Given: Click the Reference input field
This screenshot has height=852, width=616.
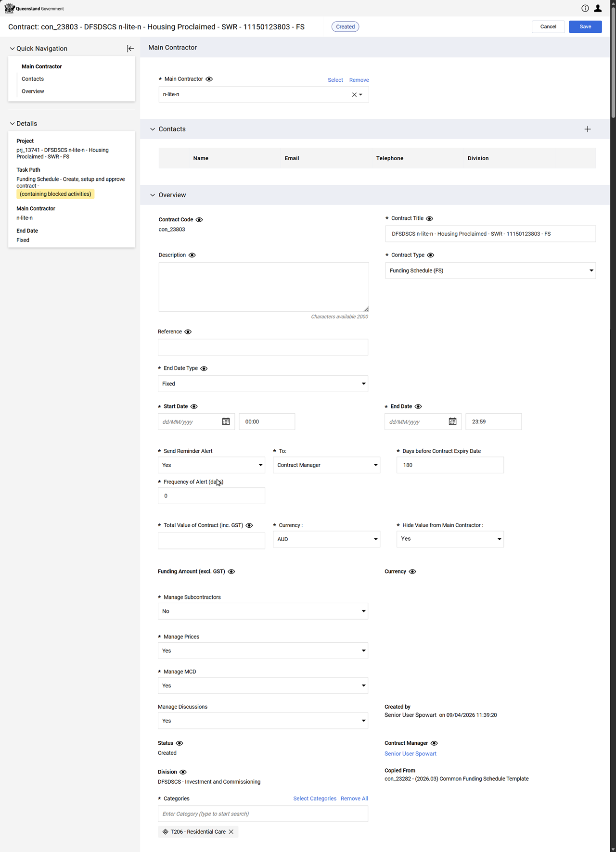Looking at the screenshot, I should click(263, 347).
